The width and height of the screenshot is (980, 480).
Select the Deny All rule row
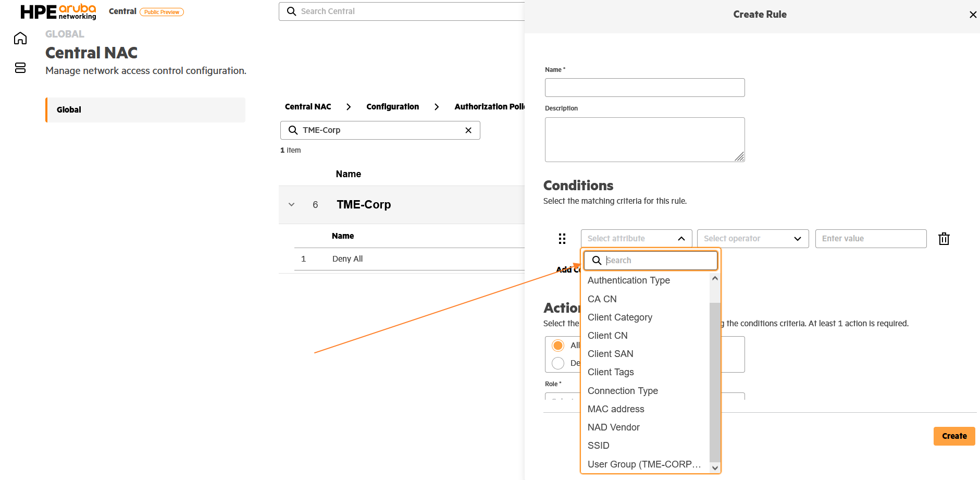pyautogui.click(x=409, y=259)
